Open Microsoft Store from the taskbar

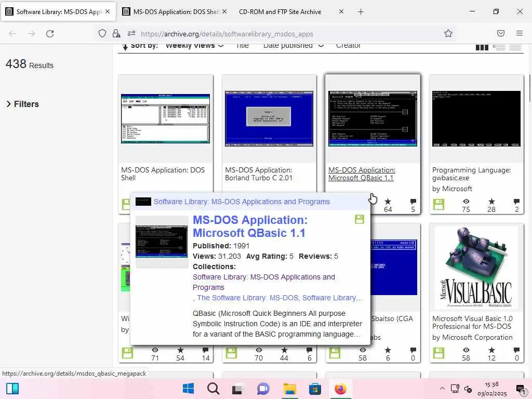pyautogui.click(x=315, y=389)
